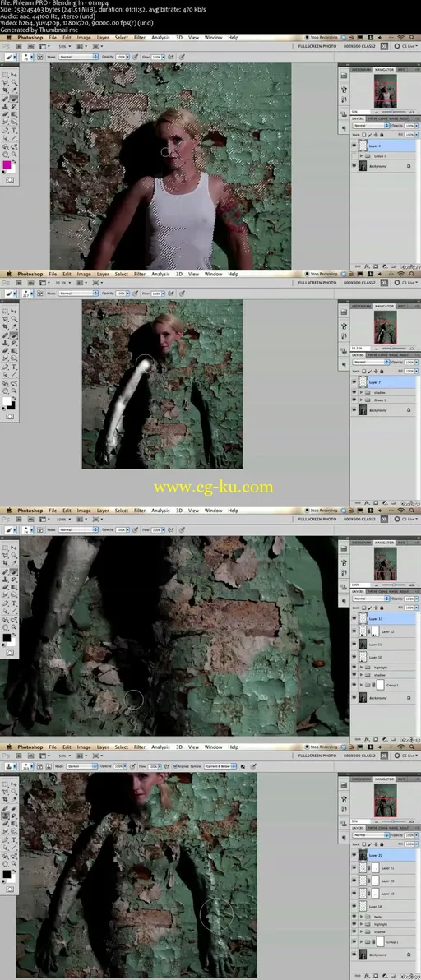The height and width of the screenshot is (980, 421).
Task: Open the Analysis menu in the third frame
Action: (160, 511)
